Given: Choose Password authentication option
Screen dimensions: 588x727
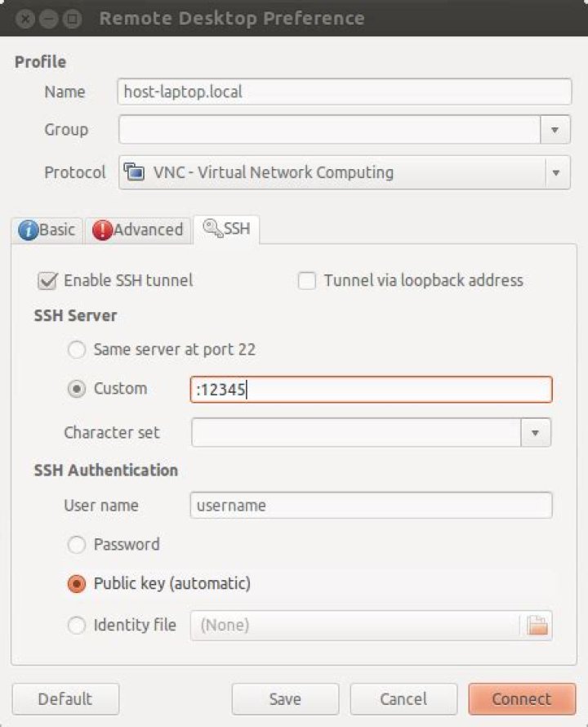Looking at the screenshot, I should [77, 544].
